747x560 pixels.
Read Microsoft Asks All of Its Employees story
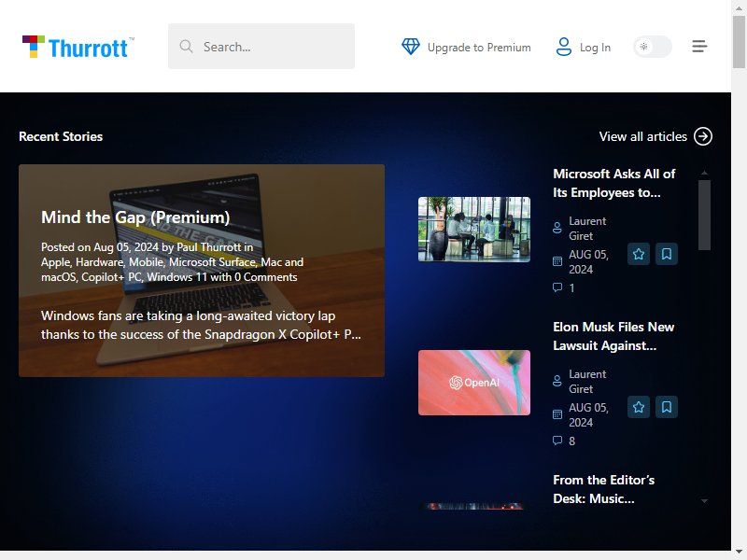614,183
